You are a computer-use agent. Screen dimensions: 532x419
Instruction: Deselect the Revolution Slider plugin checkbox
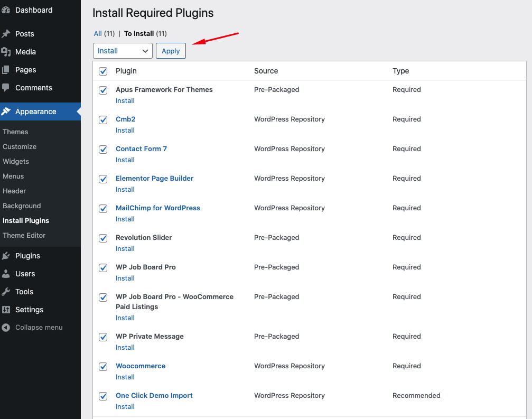pos(103,238)
